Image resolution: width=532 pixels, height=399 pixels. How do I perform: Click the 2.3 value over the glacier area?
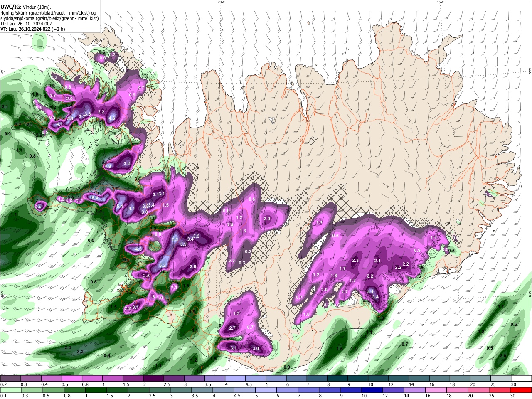tap(355, 261)
